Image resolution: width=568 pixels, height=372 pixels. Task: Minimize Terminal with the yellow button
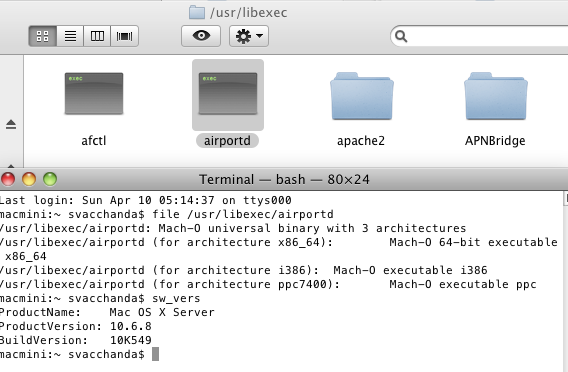click(29, 179)
